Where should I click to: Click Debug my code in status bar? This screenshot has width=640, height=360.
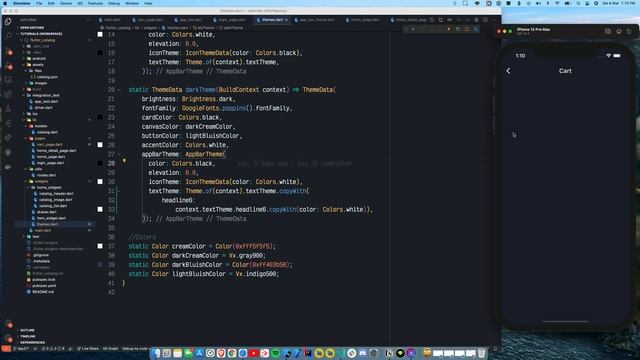[135, 349]
